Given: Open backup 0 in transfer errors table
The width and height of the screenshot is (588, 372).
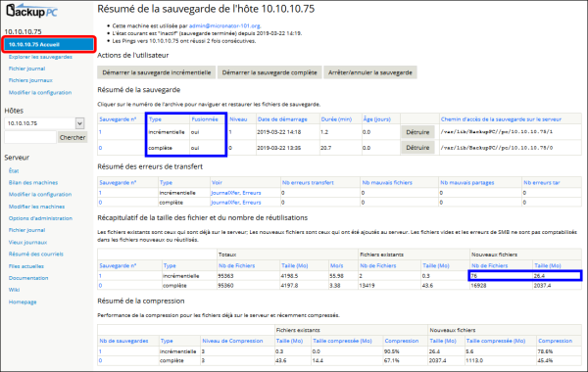Looking at the screenshot, I should click(100, 203).
